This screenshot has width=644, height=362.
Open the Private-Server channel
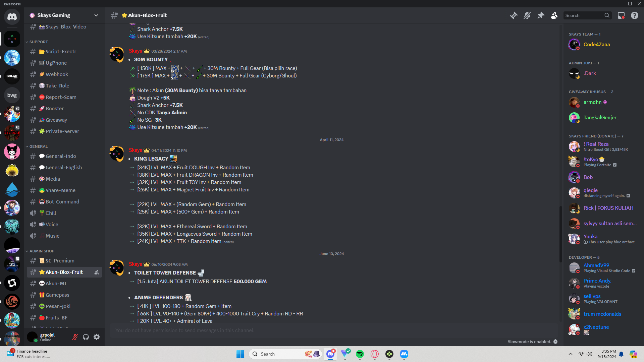coord(64,131)
